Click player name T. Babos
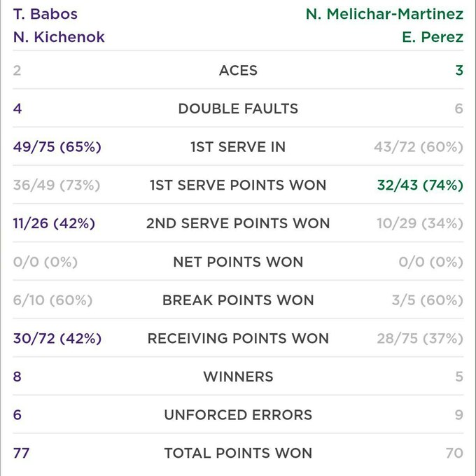 45,14
